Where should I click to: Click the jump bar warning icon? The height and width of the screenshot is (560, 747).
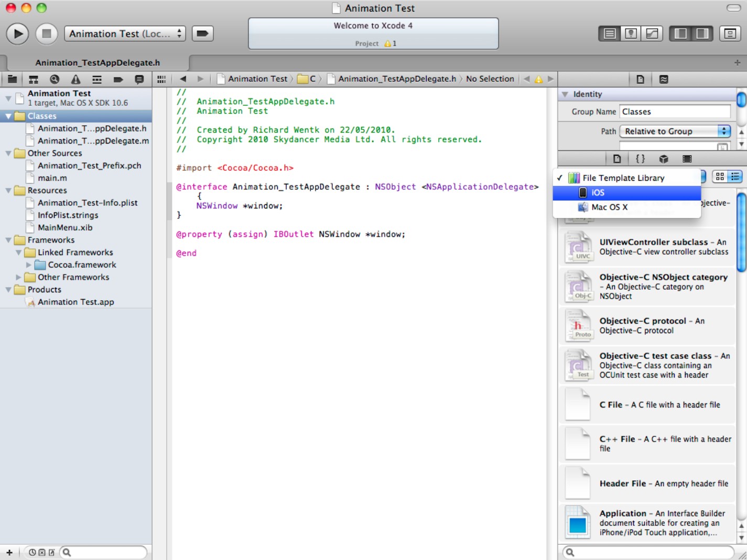coord(538,79)
